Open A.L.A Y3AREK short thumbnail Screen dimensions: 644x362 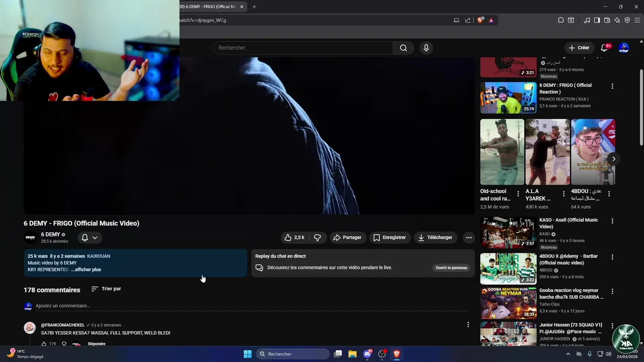tap(547, 152)
